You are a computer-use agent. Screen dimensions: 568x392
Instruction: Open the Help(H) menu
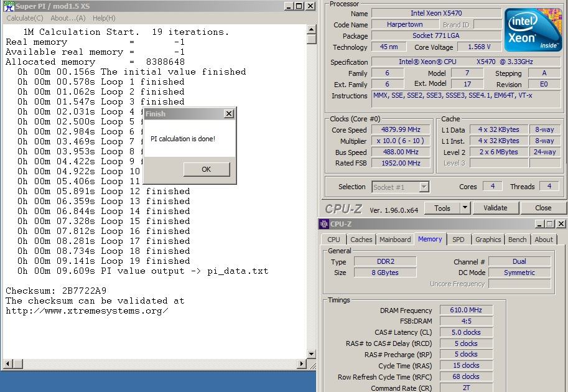(104, 18)
